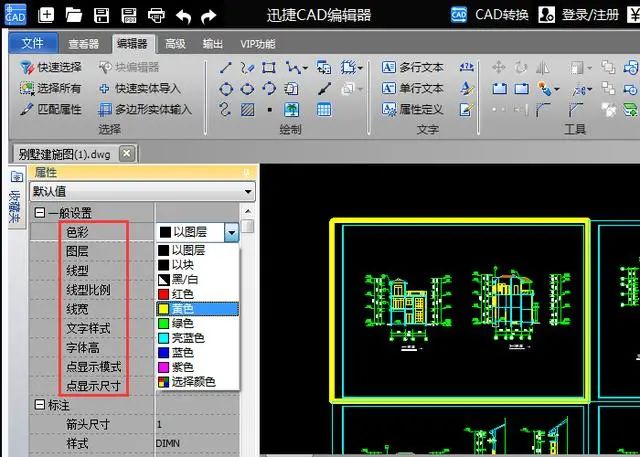This screenshot has height=457, width=640.
Task: Select the Arc drawing tool
Action: point(269,89)
